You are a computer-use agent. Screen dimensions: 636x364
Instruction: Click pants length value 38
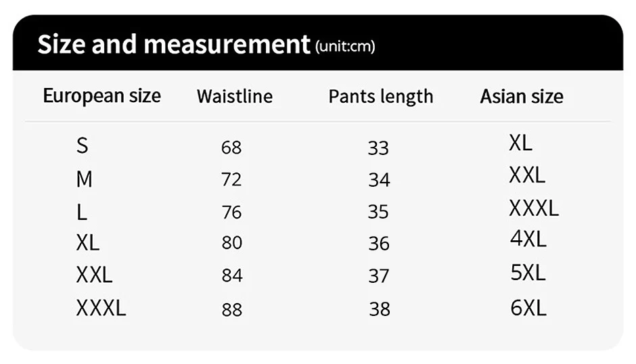click(x=380, y=309)
